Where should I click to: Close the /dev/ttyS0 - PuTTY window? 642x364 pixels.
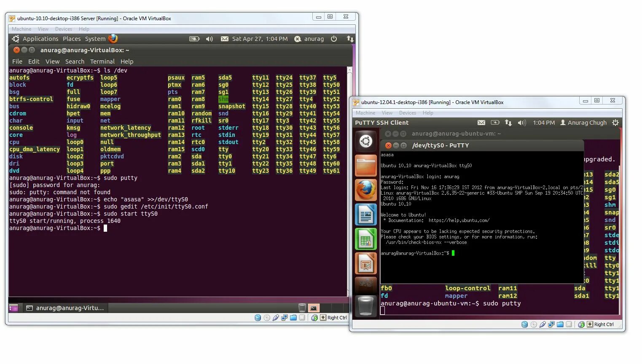(x=388, y=145)
